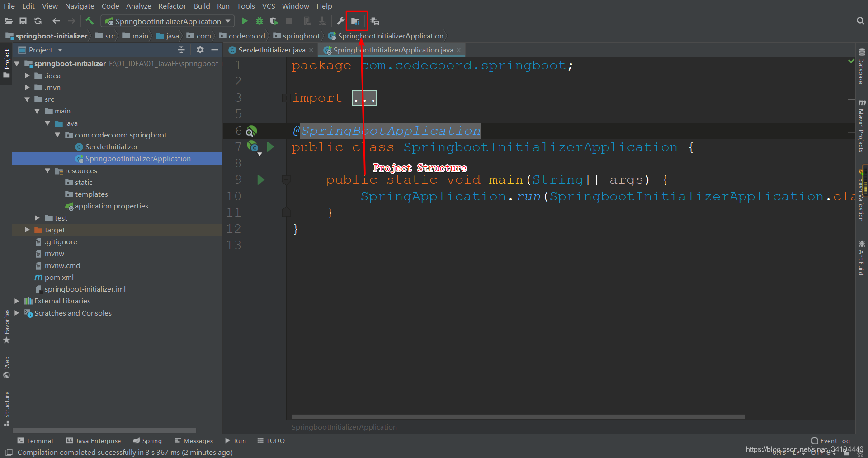Open the Project Structure dialog from toolbar
This screenshot has height=458, width=868.
coord(357,21)
